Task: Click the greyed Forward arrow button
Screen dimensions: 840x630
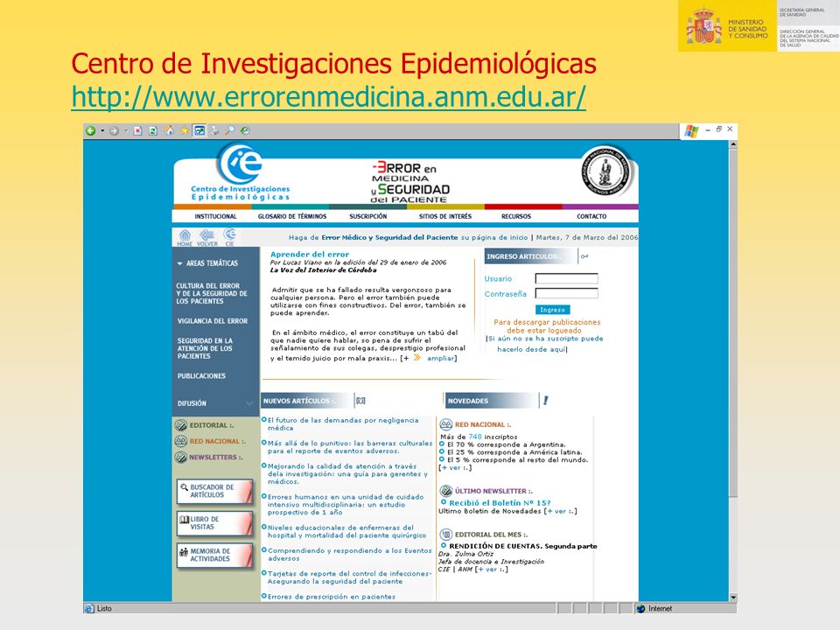Action: (114, 130)
